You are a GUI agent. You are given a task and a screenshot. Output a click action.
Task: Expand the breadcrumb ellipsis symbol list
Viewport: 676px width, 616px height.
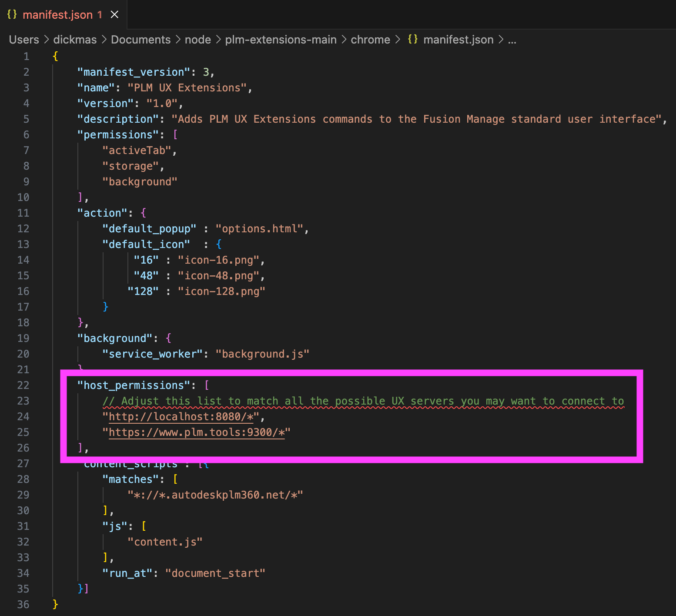tap(512, 40)
